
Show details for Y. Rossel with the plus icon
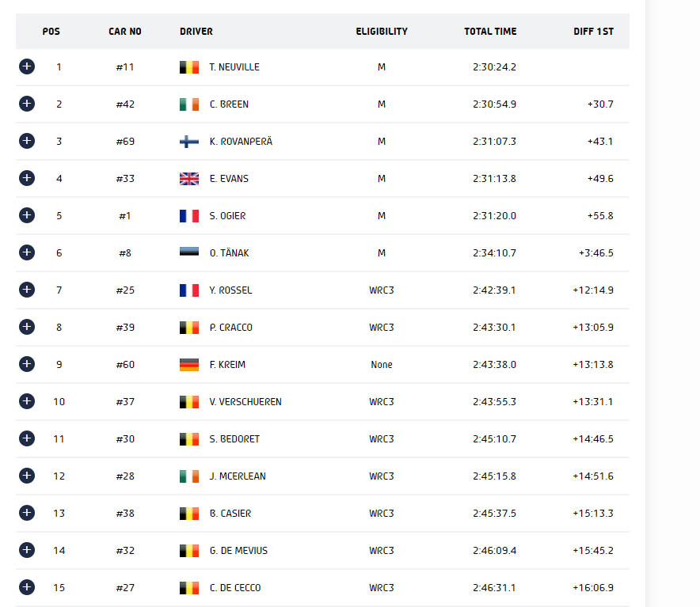coord(27,290)
